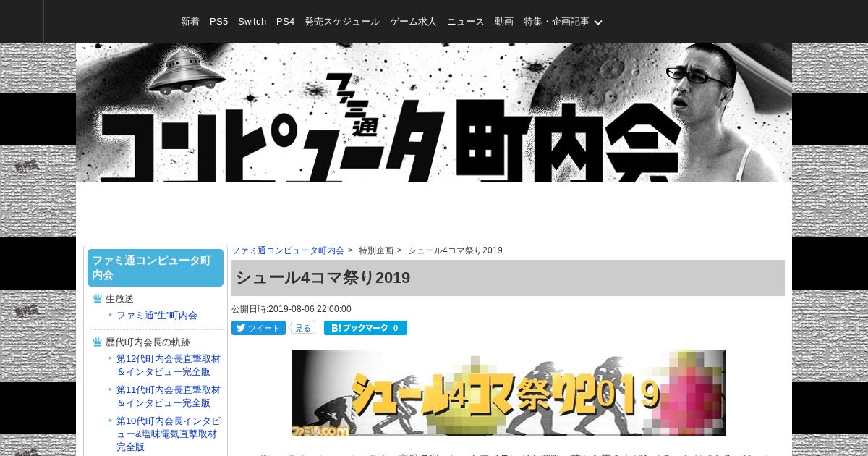
Task: Open 第10代町内会長インタビュー link
Action: tap(169, 434)
